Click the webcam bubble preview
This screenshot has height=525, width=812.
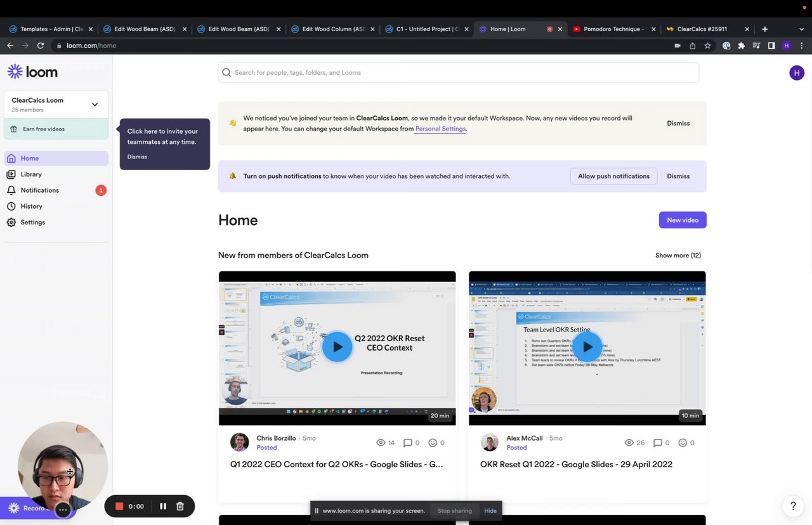tap(63, 466)
